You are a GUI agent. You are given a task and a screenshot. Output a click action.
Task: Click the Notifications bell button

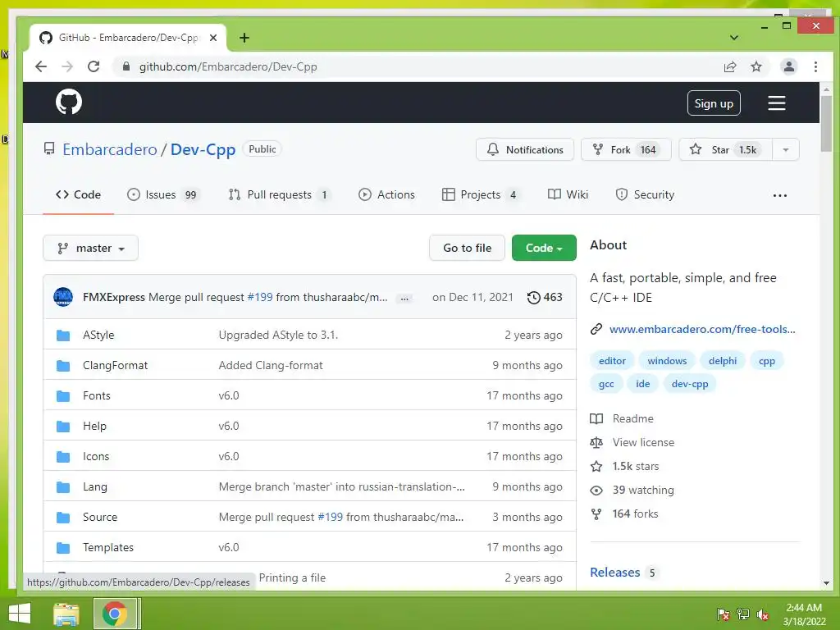(x=524, y=149)
